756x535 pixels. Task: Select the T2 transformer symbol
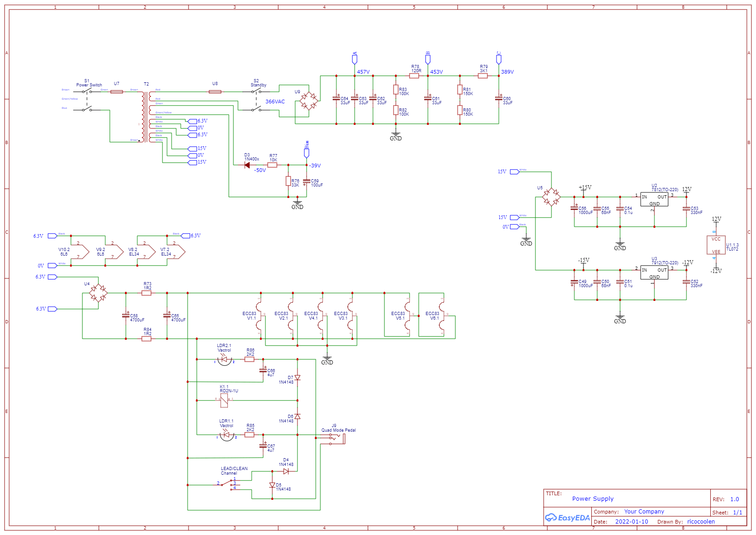[146, 117]
